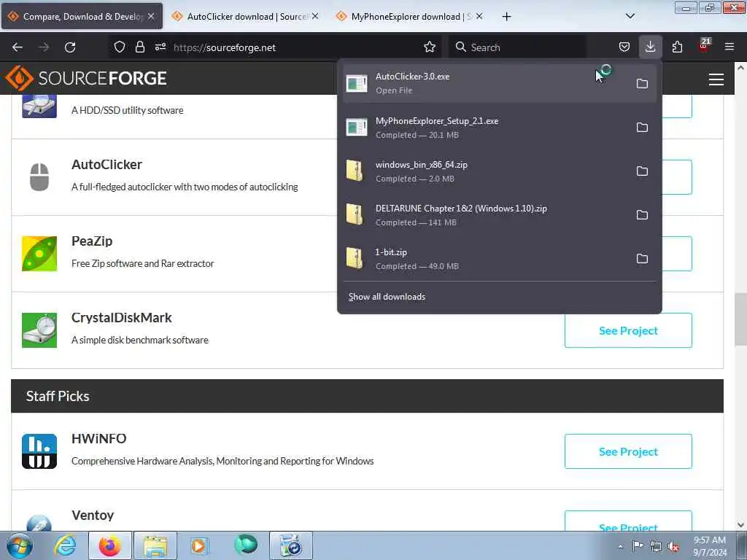
Task: Close the AutoClicker download tab
Action: click(x=315, y=16)
